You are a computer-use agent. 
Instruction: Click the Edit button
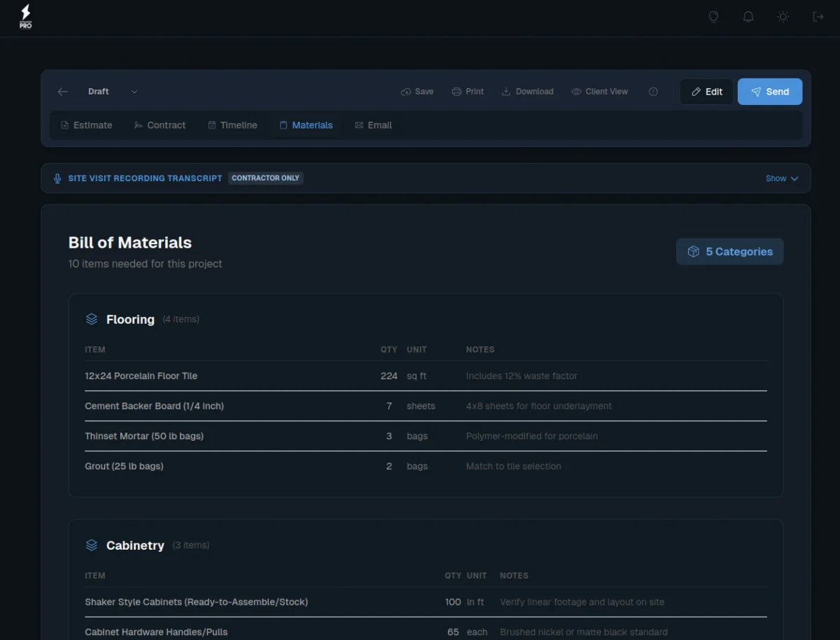(x=706, y=92)
